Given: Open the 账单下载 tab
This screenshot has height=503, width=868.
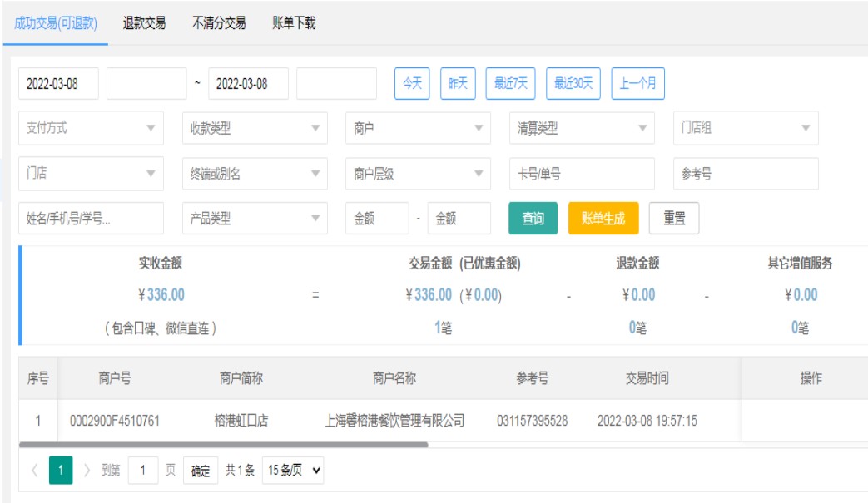Looking at the screenshot, I should 294,23.
